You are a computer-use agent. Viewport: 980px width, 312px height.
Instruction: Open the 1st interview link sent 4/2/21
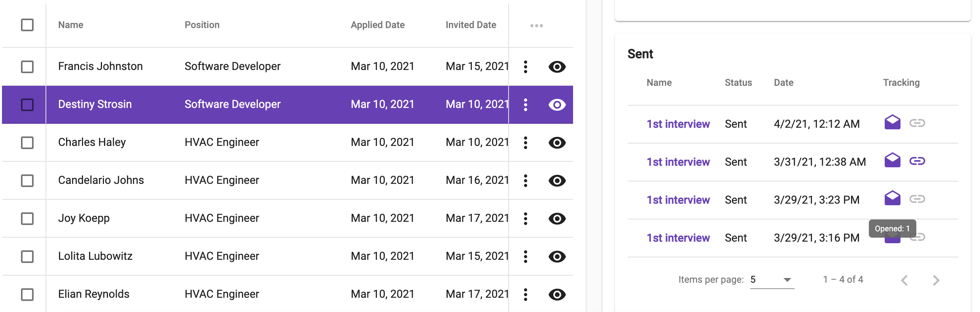pyautogui.click(x=678, y=124)
